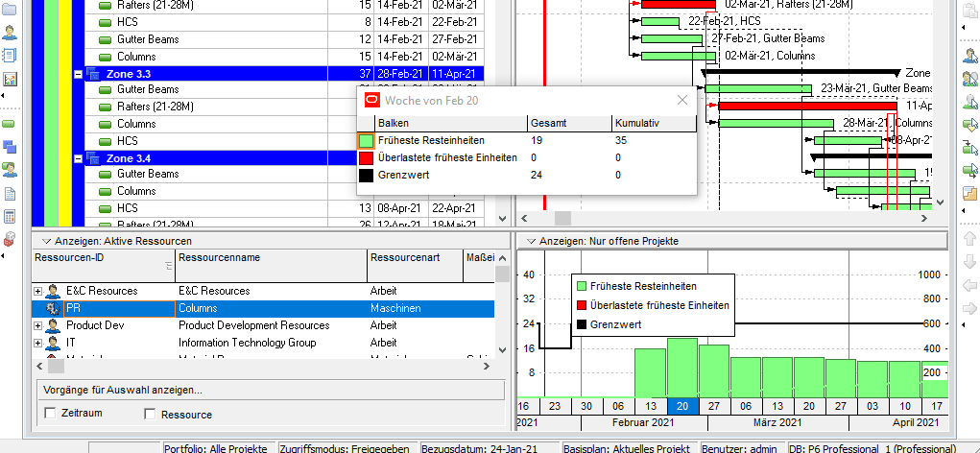The image size is (980, 453).
Task: Click the resource list horizontal scroll left arrow
Action: (x=40, y=366)
